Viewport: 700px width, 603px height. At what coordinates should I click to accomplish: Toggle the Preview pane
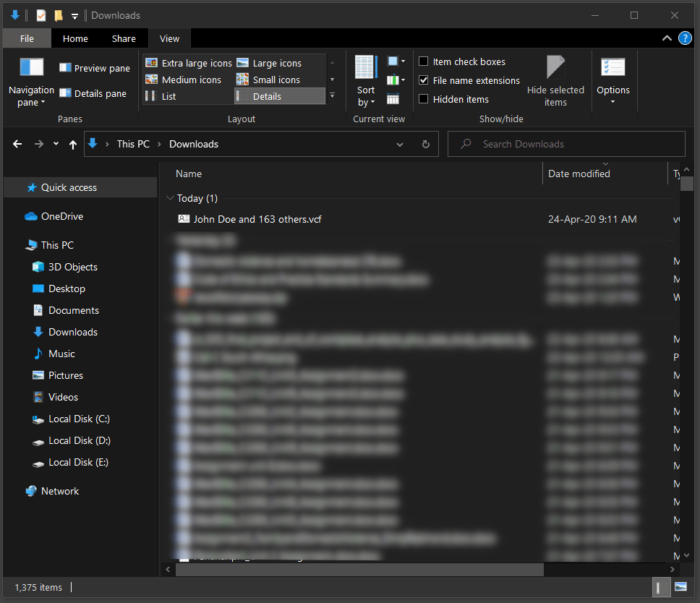point(94,69)
